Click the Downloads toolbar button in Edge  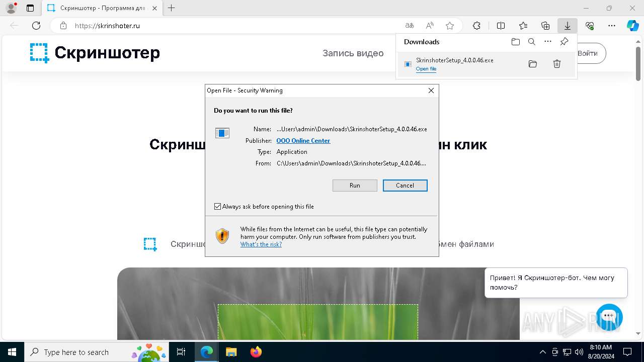click(568, 26)
